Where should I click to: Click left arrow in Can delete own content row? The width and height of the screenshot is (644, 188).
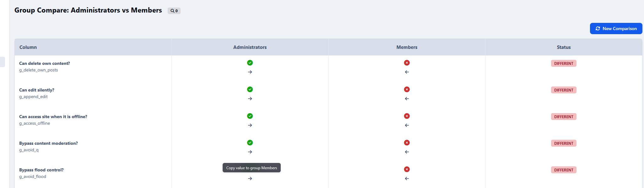(x=407, y=72)
